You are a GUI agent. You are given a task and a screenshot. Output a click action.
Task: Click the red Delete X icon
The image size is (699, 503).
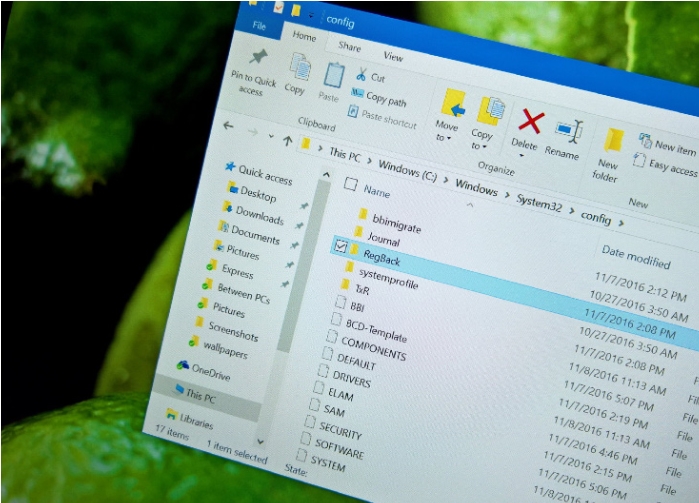point(530,121)
